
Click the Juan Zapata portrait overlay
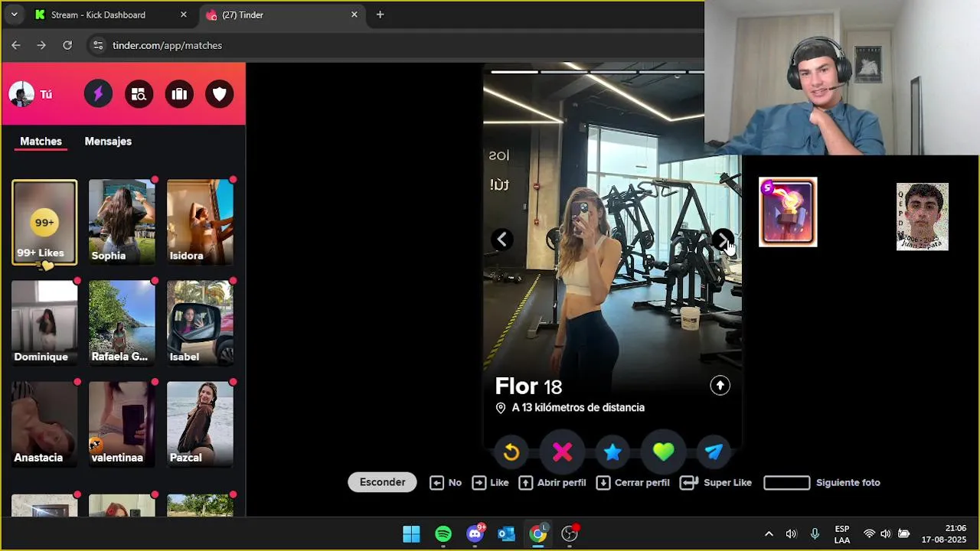click(923, 217)
